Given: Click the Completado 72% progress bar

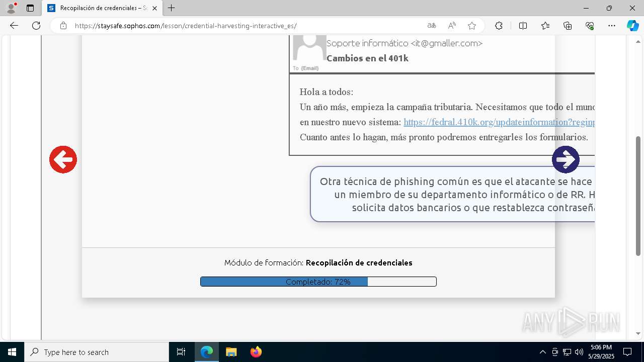Looking at the screenshot, I should tap(318, 282).
